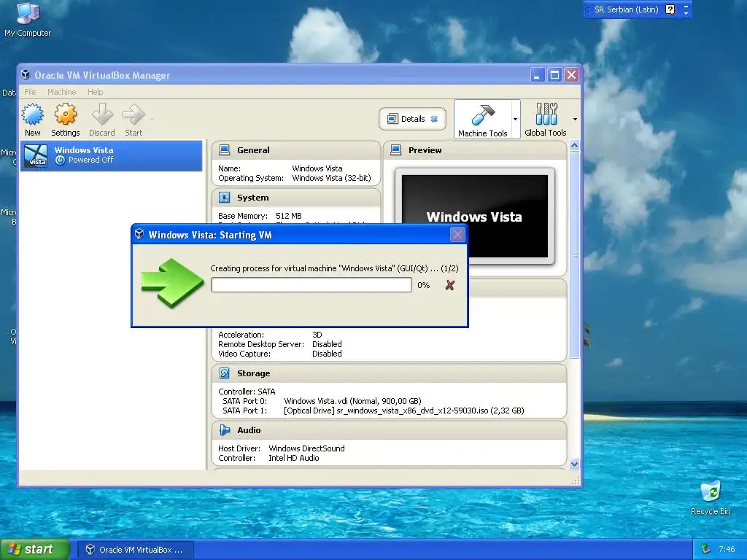
Task: Cancel VM start with red X
Action: click(449, 285)
